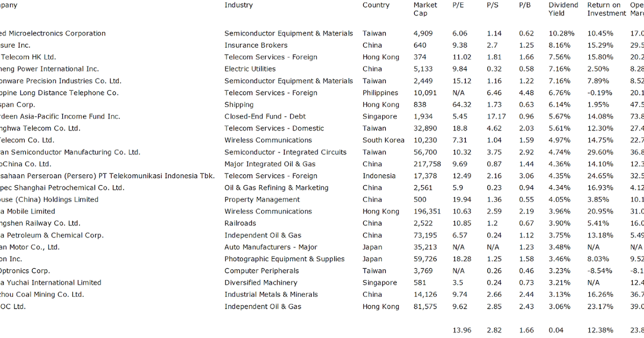Click market cap value 32,890

(425, 128)
